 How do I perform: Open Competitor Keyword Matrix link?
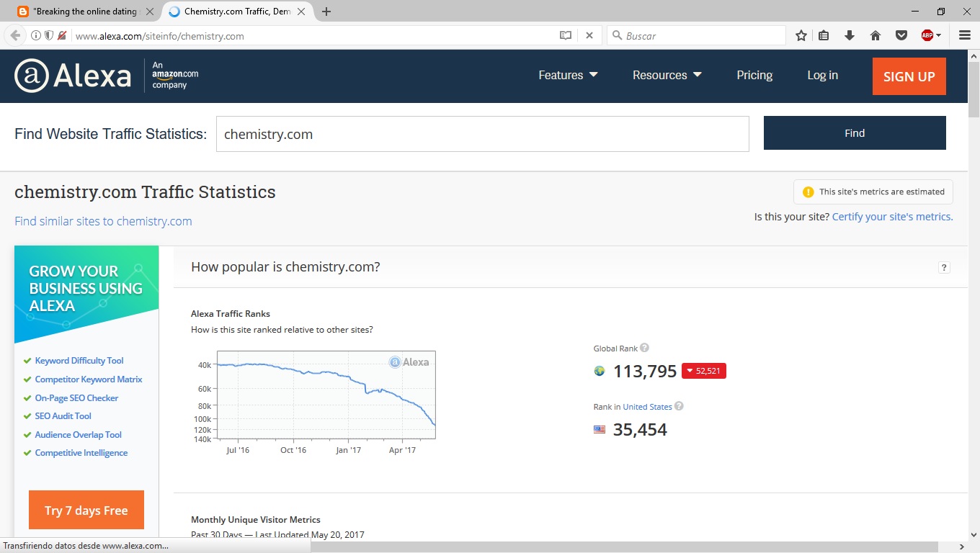tap(89, 379)
